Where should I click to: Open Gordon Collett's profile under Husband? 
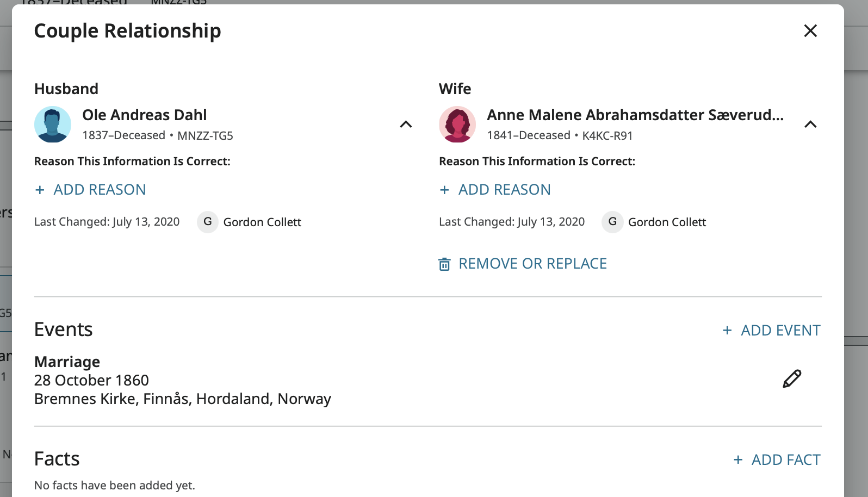262,222
